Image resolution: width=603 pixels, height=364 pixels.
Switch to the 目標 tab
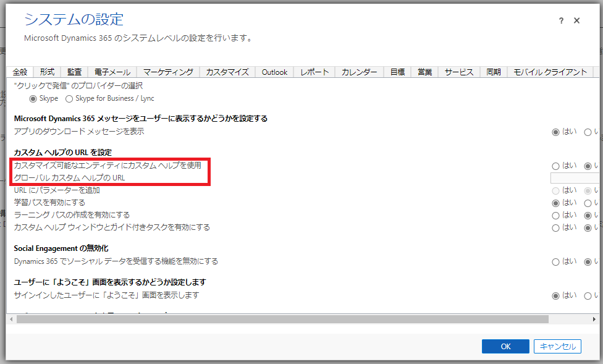(397, 72)
